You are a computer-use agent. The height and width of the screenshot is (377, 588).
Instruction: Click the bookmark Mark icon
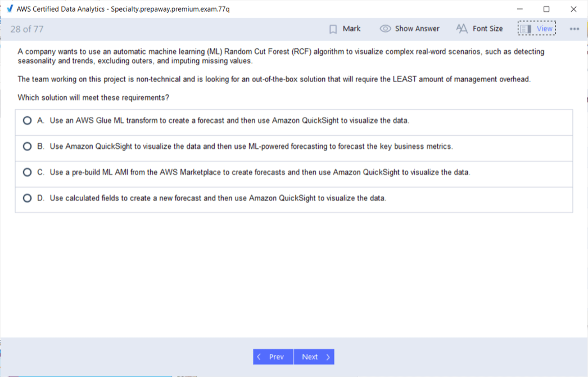333,29
